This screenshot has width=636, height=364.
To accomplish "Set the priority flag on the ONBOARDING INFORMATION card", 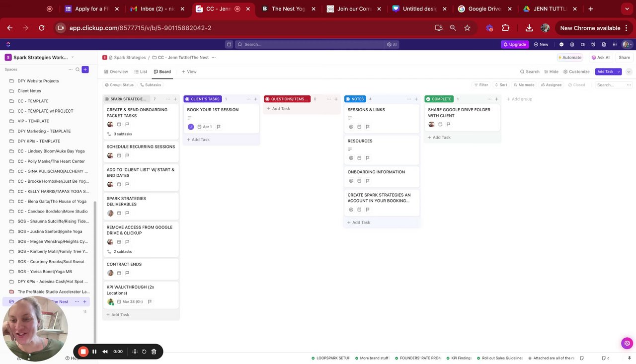I will [x=368, y=181].
